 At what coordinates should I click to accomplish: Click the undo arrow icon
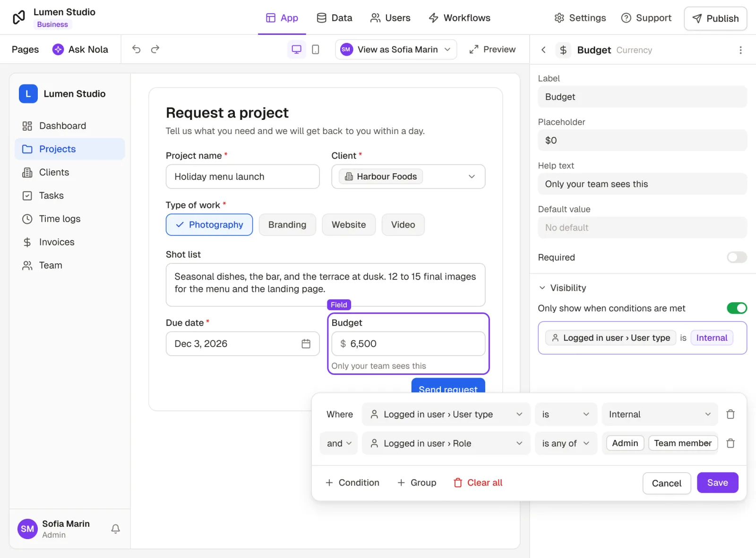tap(137, 49)
